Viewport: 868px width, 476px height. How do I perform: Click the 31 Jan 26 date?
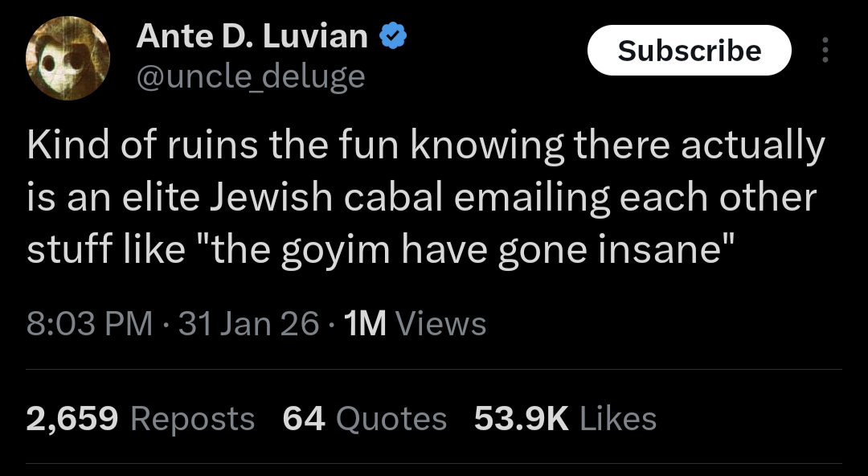click(x=248, y=324)
